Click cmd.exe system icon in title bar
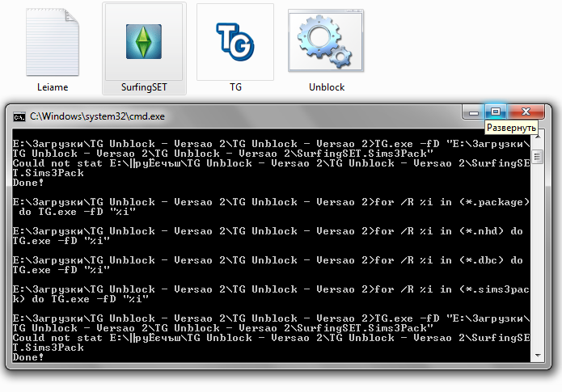This screenshot has height=392, width=562. (19, 116)
